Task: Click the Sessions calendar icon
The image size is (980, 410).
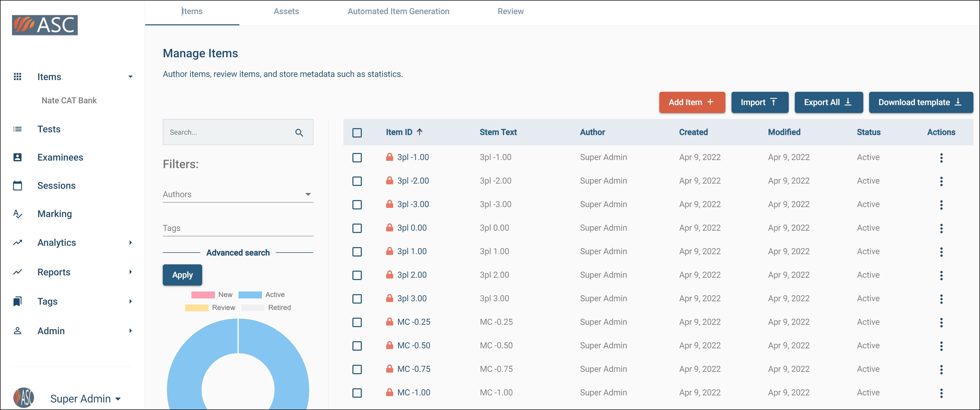Action: pyautogui.click(x=18, y=186)
